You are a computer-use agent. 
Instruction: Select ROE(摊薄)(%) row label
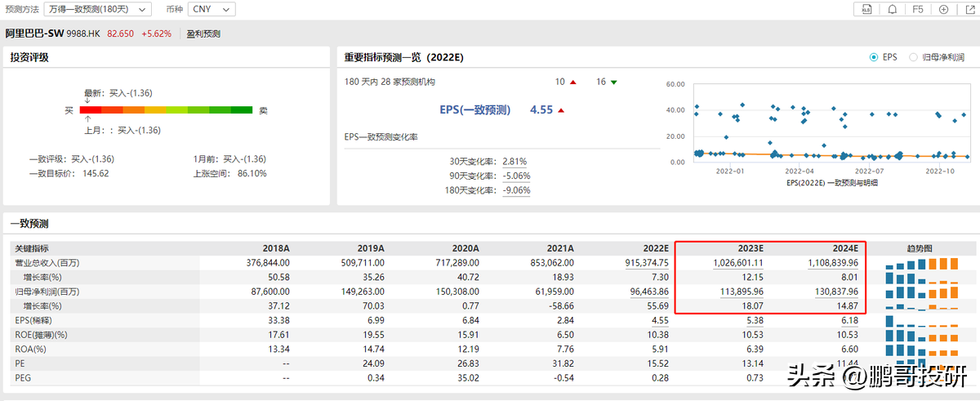[x=42, y=334]
